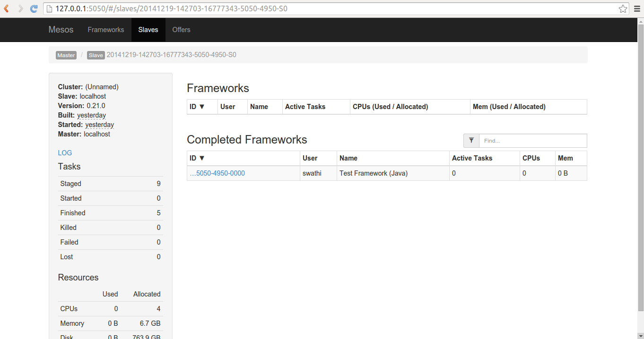Click 'Cluster: (Unnamed)' line
This screenshot has height=339, width=644.
tap(88, 87)
